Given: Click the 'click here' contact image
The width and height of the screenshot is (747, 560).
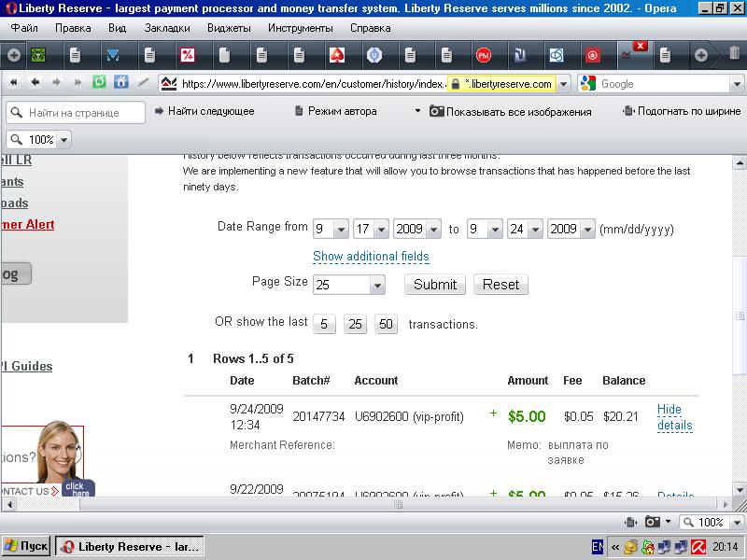Looking at the screenshot, I should [78, 488].
